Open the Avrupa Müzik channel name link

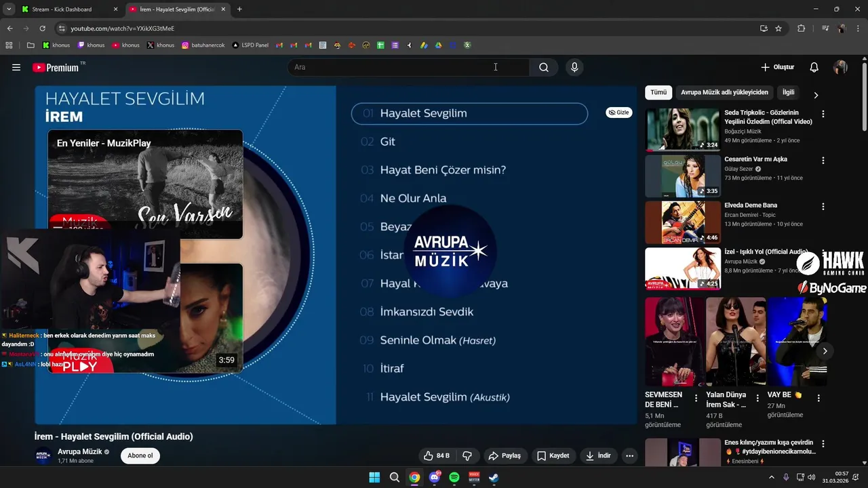point(80,451)
